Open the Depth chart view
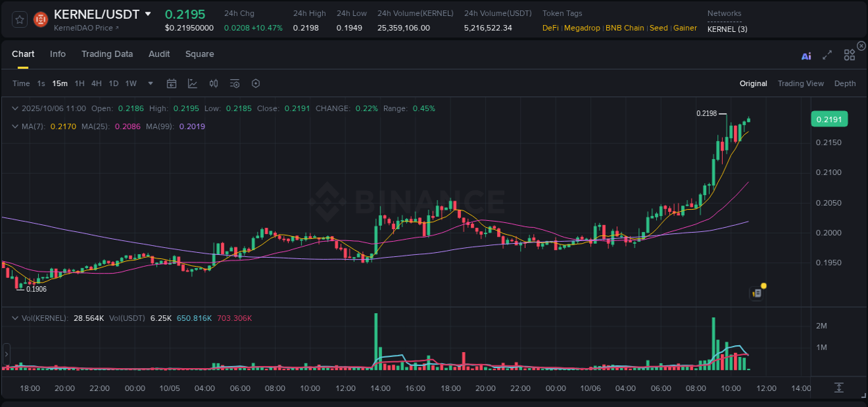The width and height of the screenshot is (868, 407). pyautogui.click(x=844, y=83)
